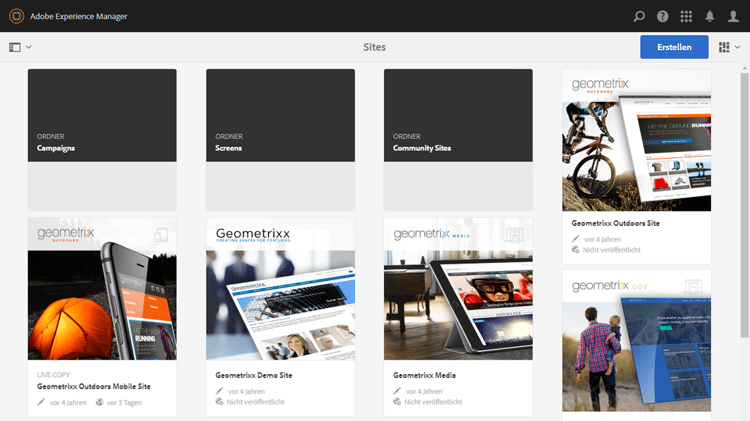Click multi-device icon on Geometrixx Media thumbnail
Screen dimensions: 750x421
pos(515,234)
